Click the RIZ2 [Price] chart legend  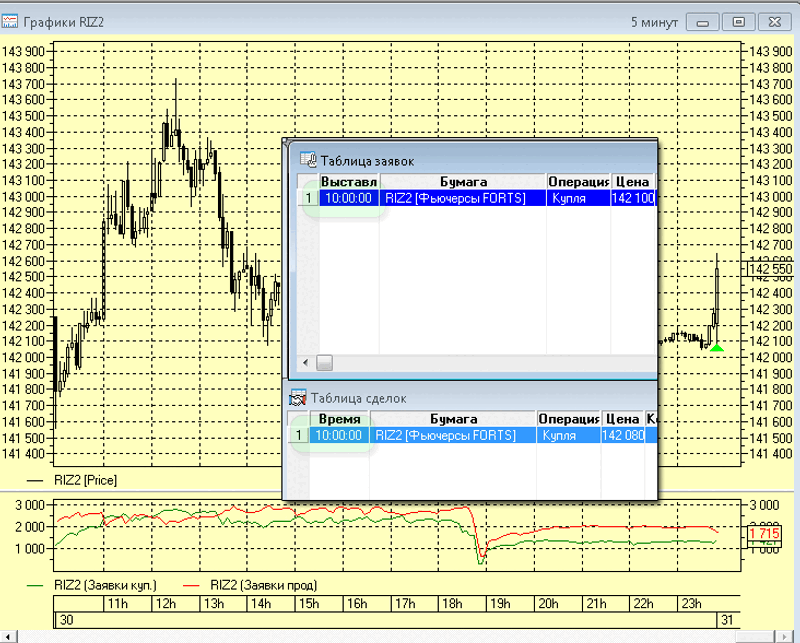click(85, 481)
